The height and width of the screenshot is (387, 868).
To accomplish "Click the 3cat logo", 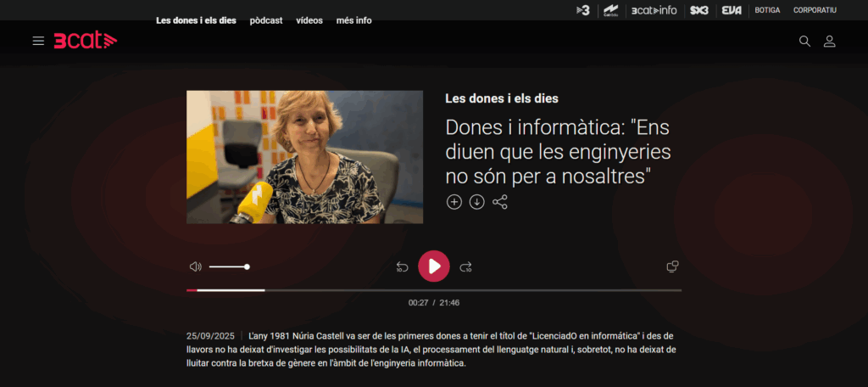I will 85,41.
